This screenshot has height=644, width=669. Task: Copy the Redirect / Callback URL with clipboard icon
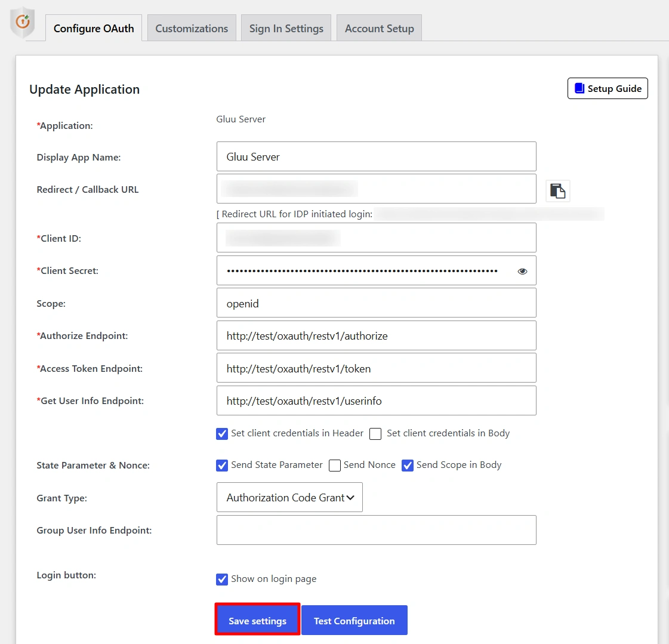tap(557, 191)
